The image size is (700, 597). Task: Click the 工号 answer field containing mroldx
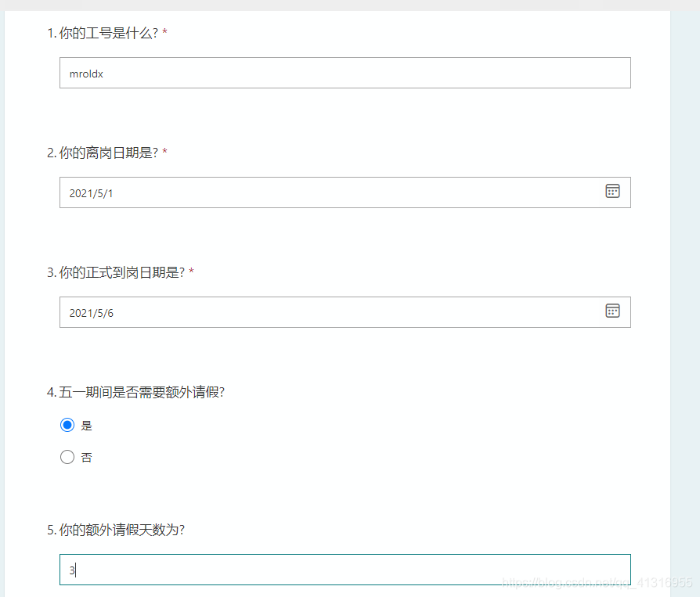pos(345,73)
